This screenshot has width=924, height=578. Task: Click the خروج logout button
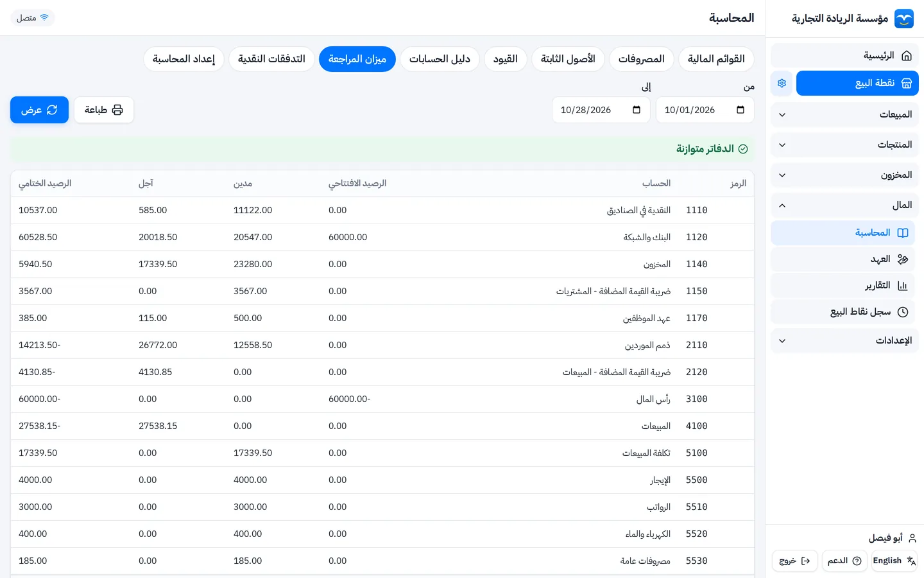(x=795, y=561)
